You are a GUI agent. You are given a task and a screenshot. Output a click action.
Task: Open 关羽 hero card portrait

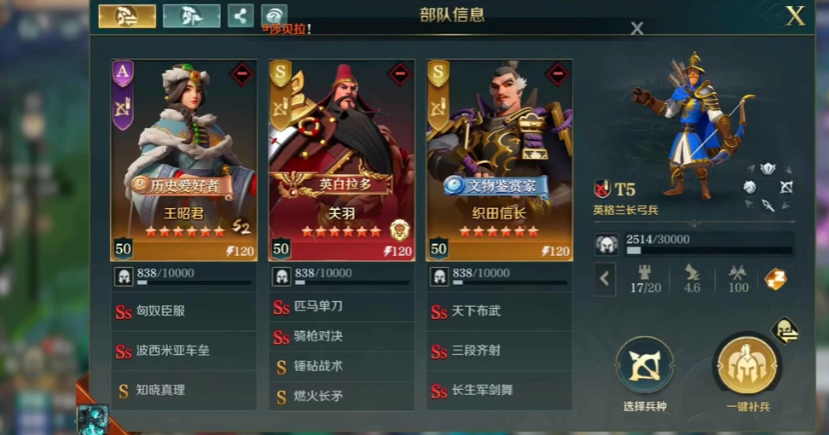[342, 160]
